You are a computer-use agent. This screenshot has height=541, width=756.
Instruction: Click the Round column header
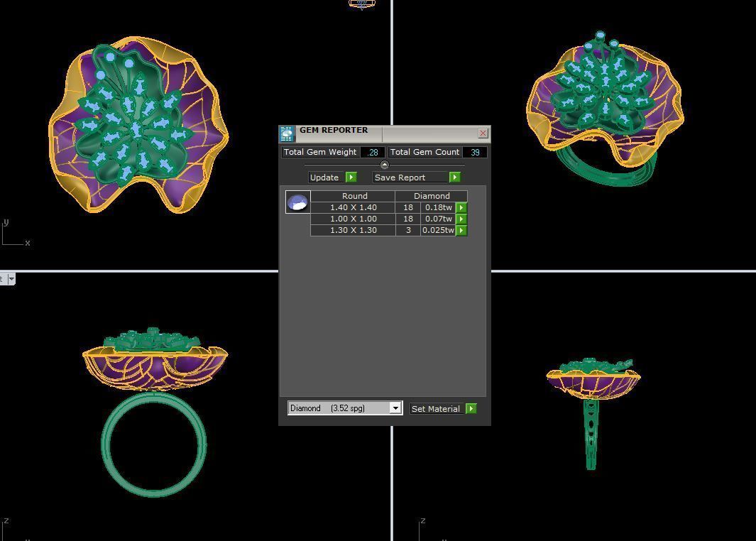[353, 196]
